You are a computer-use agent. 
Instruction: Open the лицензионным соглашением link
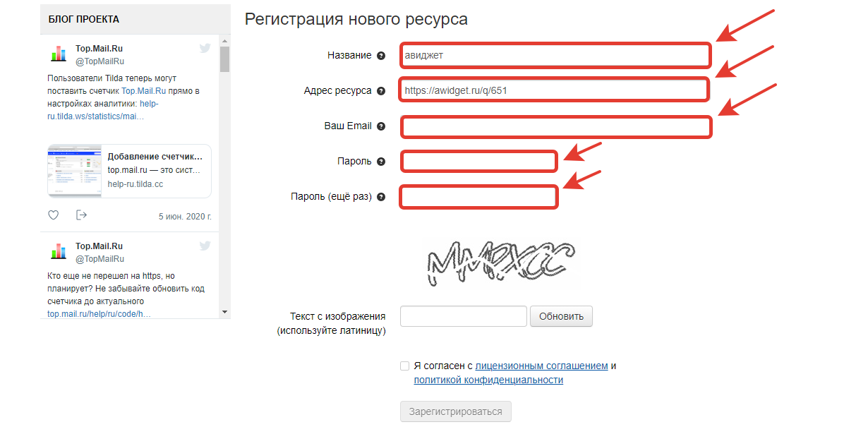[541, 366]
